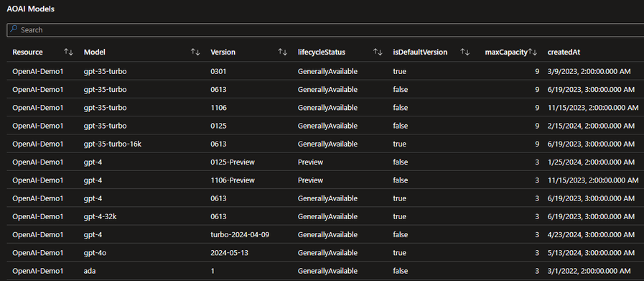Click the 0125-Preview version cell
The image size is (644, 281).
click(x=233, y=162)
